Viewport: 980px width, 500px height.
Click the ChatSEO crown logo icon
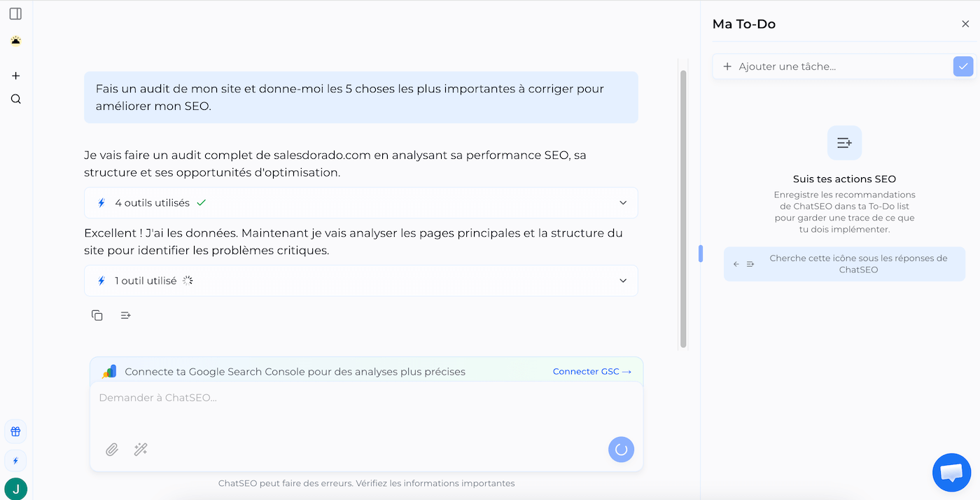[x=15, y=41]
